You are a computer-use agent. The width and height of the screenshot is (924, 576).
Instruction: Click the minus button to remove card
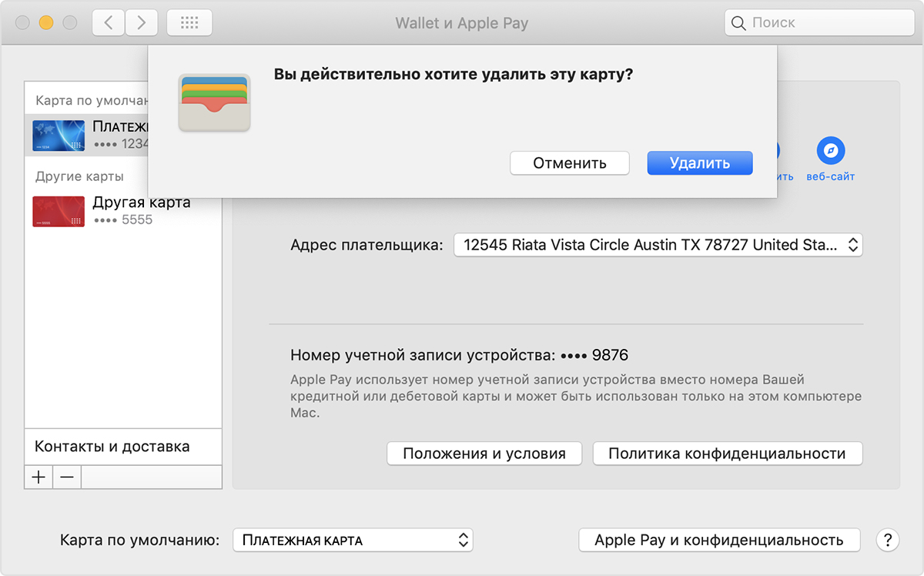[x=67, y=477]
